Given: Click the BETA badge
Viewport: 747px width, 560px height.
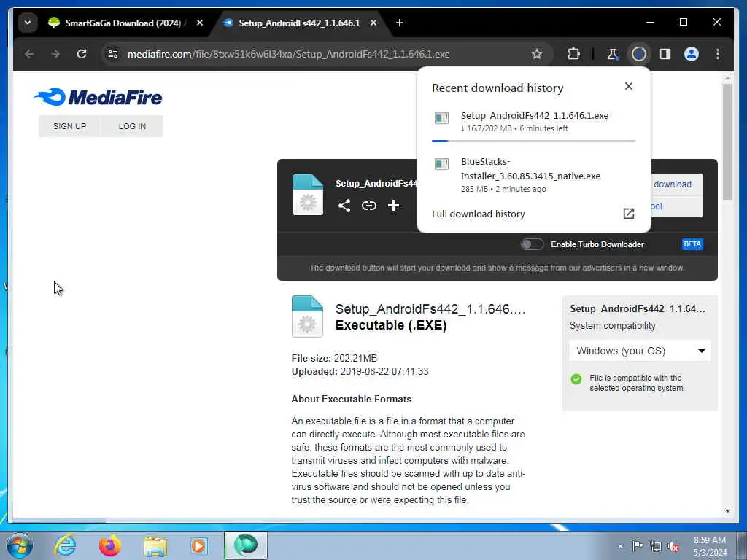Looking at the screenshot, I should click(692, 244).
